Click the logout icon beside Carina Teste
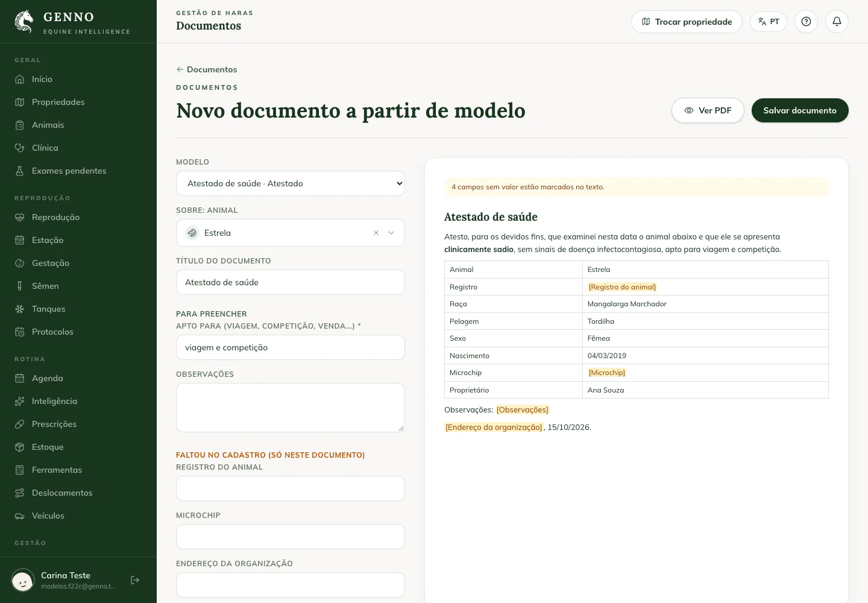Image resolution: width=868 pixels, height=603 pixels. [x=135, y=580]
